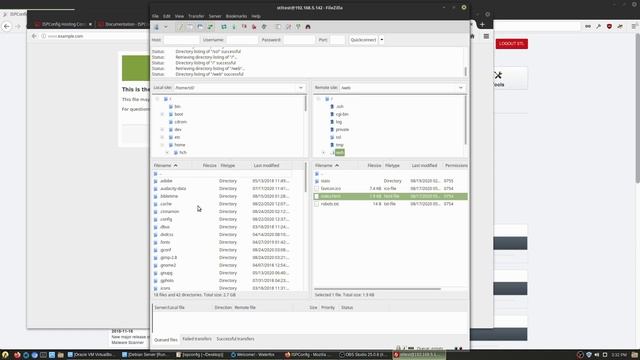Toggle the message log display
Image resolution: width=640 pixels, height=360 pixels.
[180, 27]
